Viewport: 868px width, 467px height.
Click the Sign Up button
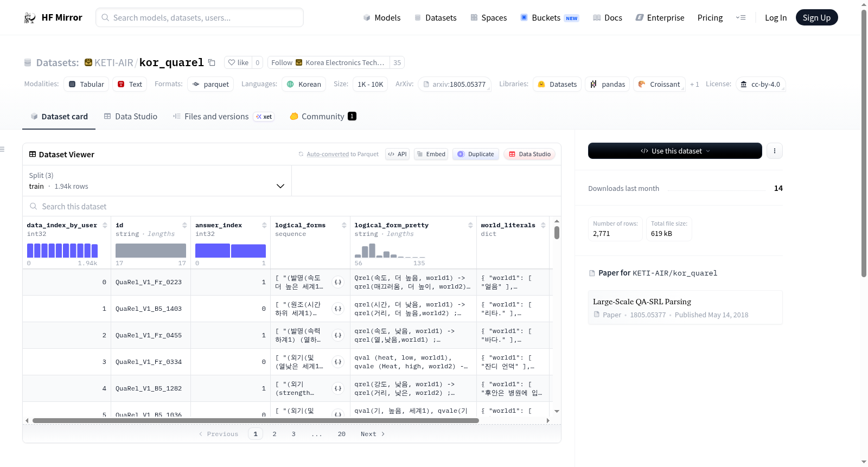click(816, 18)
